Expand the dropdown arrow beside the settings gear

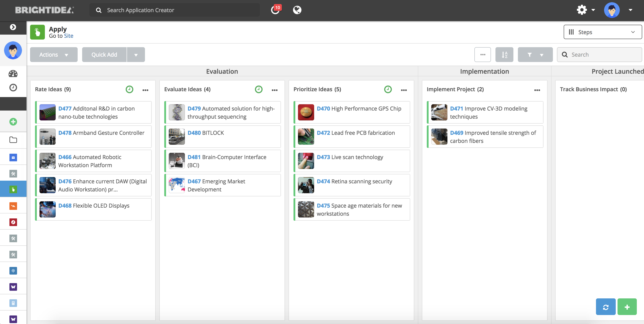click(x=593, y=10)
